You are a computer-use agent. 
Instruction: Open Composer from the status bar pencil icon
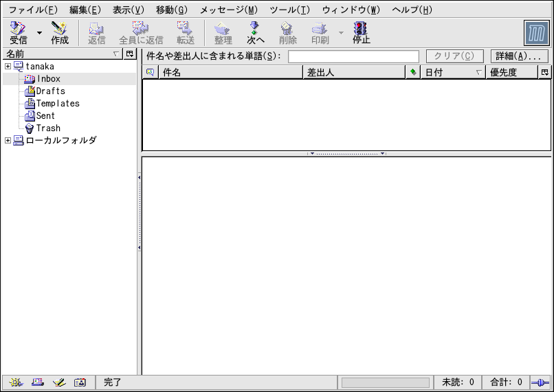coord(58,382)
